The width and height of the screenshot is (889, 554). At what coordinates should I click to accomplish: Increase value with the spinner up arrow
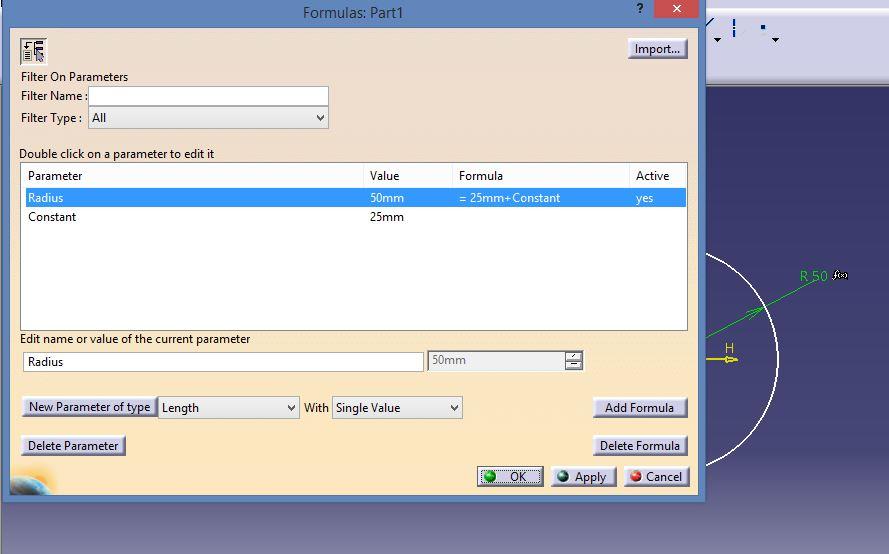coord(573,356)
